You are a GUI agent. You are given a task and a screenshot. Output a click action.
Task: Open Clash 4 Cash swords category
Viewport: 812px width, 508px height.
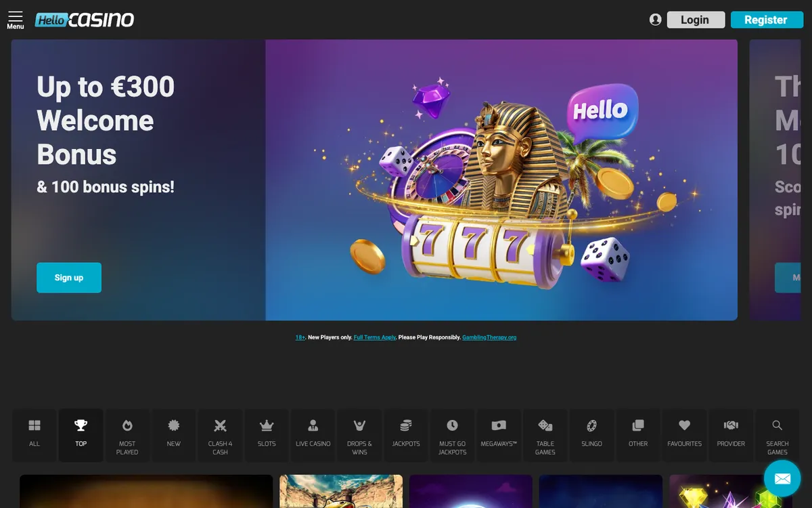220,435
